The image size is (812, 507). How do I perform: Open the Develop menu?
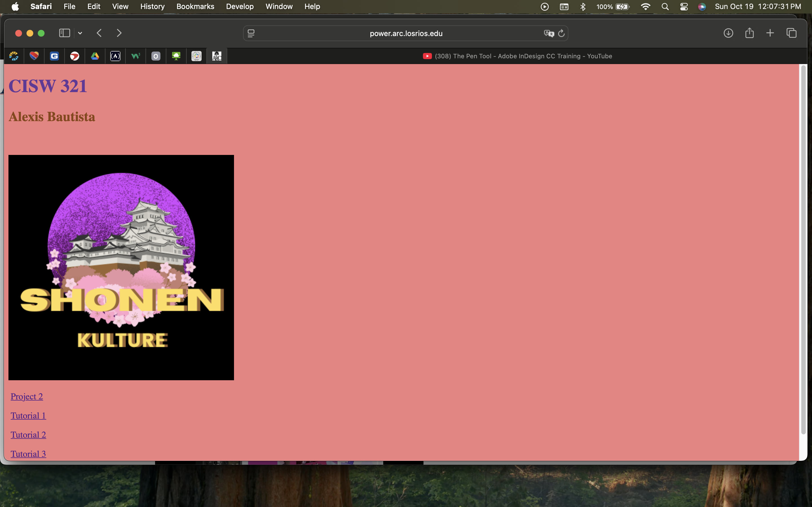240,7
